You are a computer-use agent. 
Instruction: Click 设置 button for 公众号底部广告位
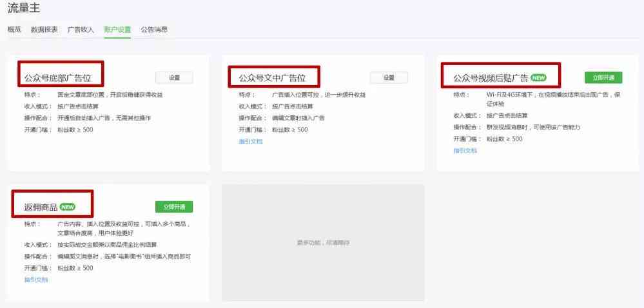click(x=174, y=77)
